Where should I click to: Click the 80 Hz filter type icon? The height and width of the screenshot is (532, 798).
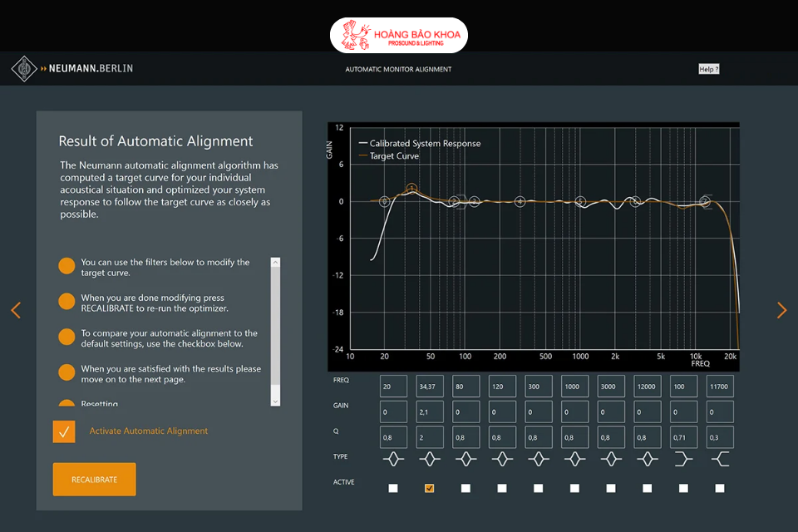pos(465,459)
